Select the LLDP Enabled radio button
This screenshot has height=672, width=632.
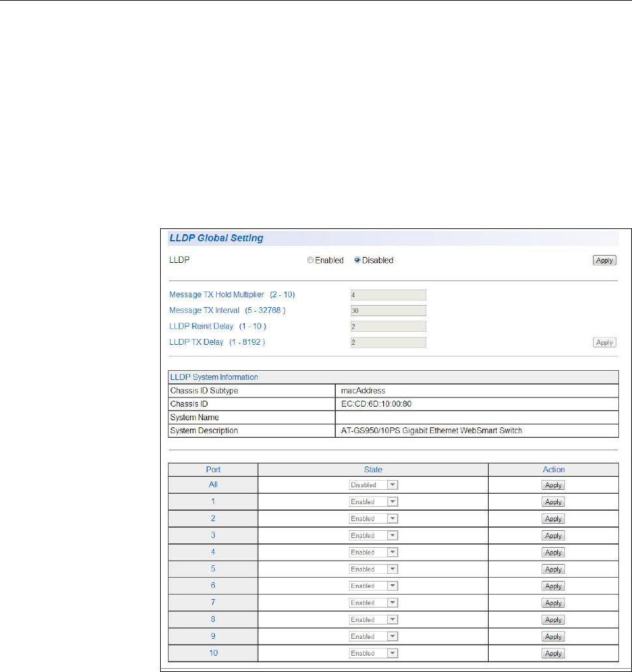tap(310, 260)
